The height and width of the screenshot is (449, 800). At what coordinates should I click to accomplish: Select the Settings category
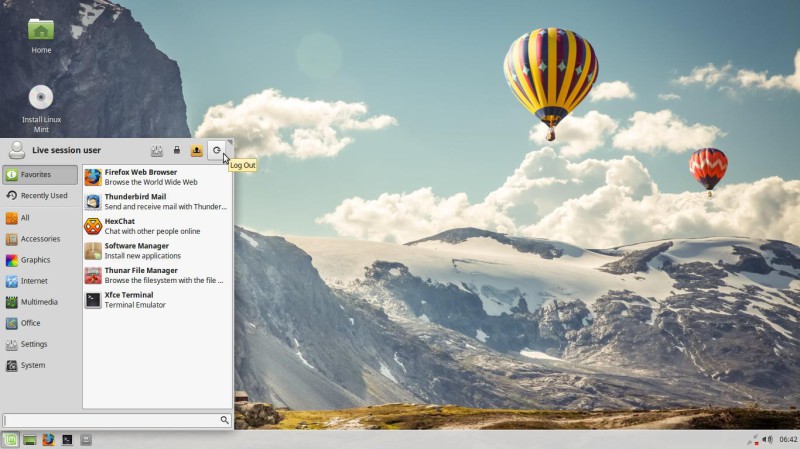40,344
